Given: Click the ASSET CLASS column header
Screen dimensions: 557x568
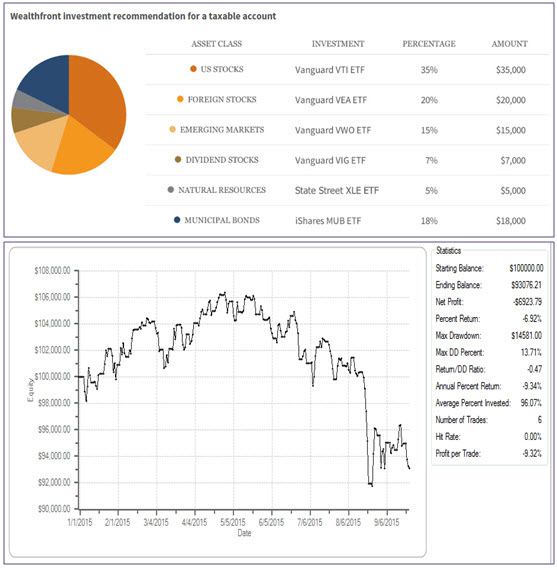Looking at the screenshot, I should pos(217,44).
